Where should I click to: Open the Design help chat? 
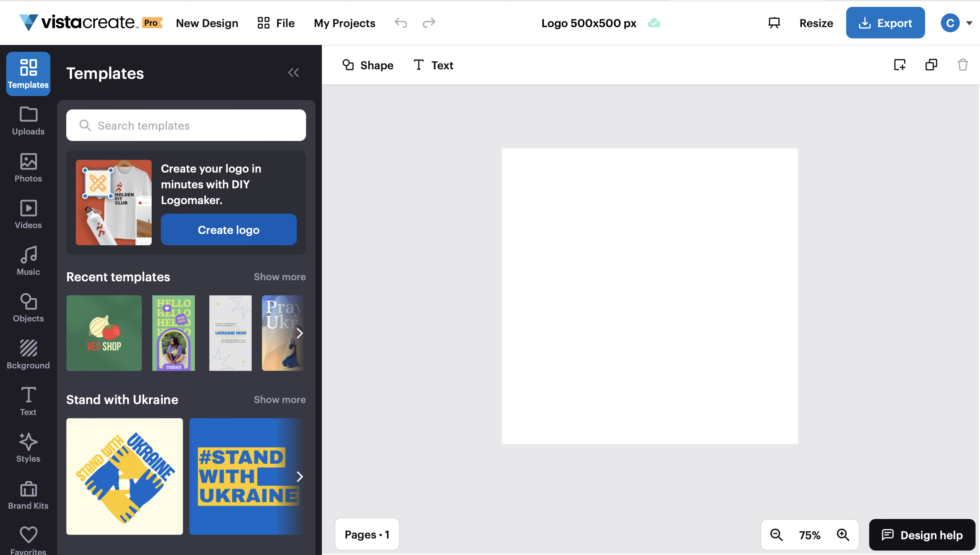(922, 535)
